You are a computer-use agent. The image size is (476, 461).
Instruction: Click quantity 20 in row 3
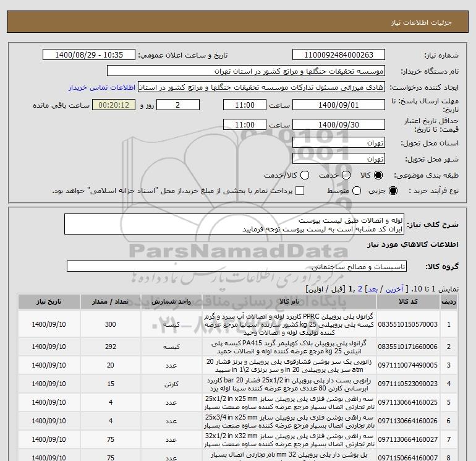pos(111,365)
